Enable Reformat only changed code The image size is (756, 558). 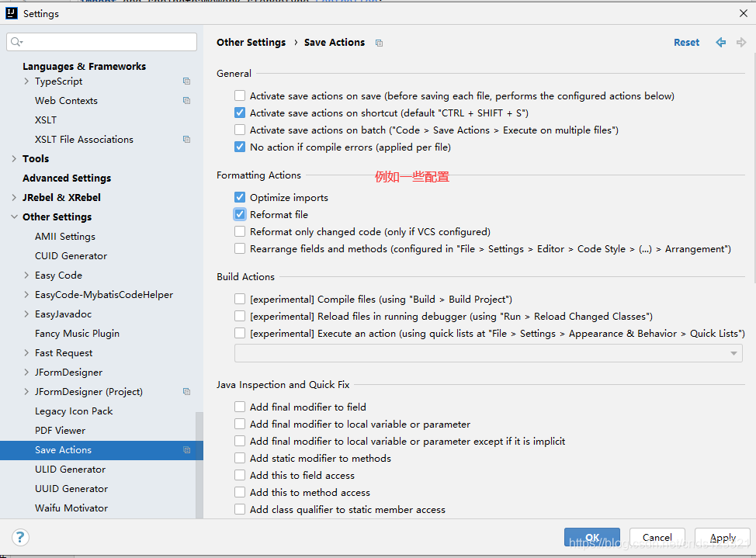point(240,231)
